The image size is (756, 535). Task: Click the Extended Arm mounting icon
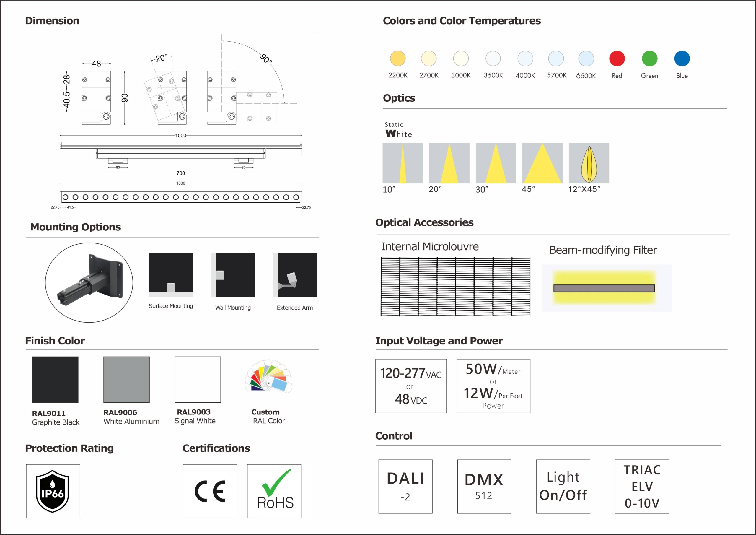pyautogui.click(x=295, y=275)
